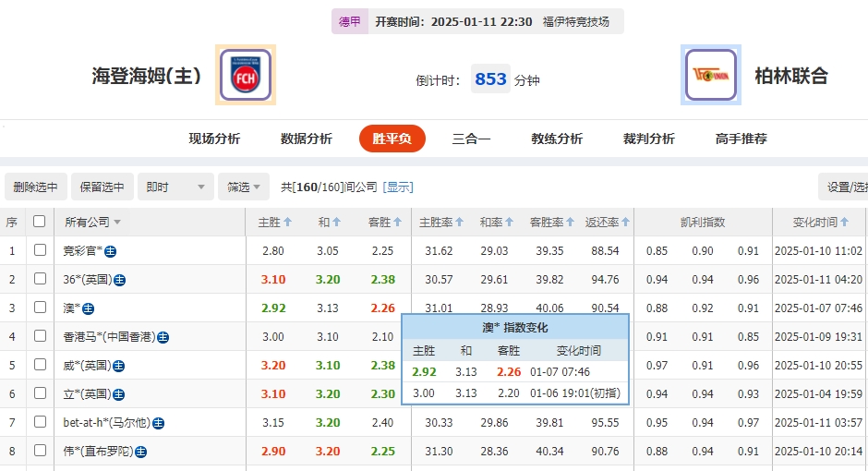The image size is (868, 471).
Task: Toggle the select-all checkbox in table header
Action: point(39,222)
